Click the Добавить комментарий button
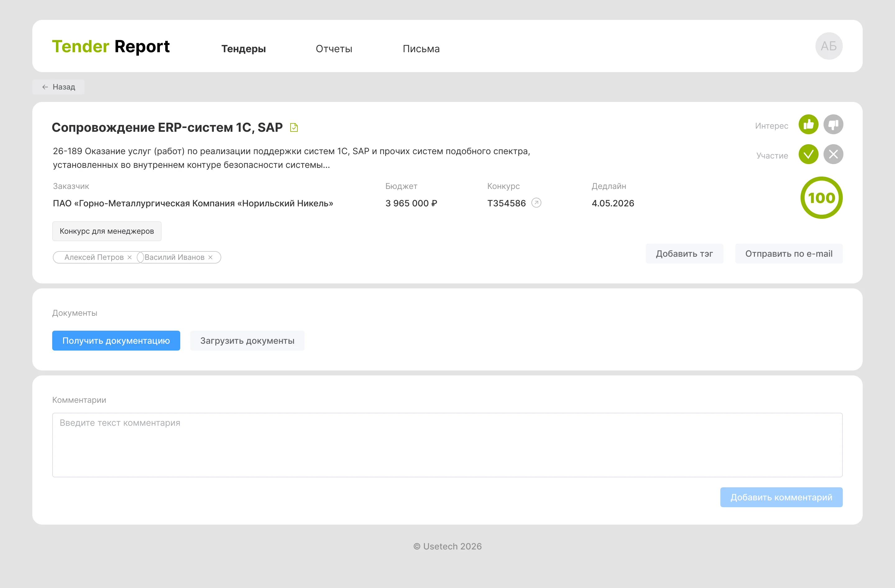The image size is (895, 588). 782,497
